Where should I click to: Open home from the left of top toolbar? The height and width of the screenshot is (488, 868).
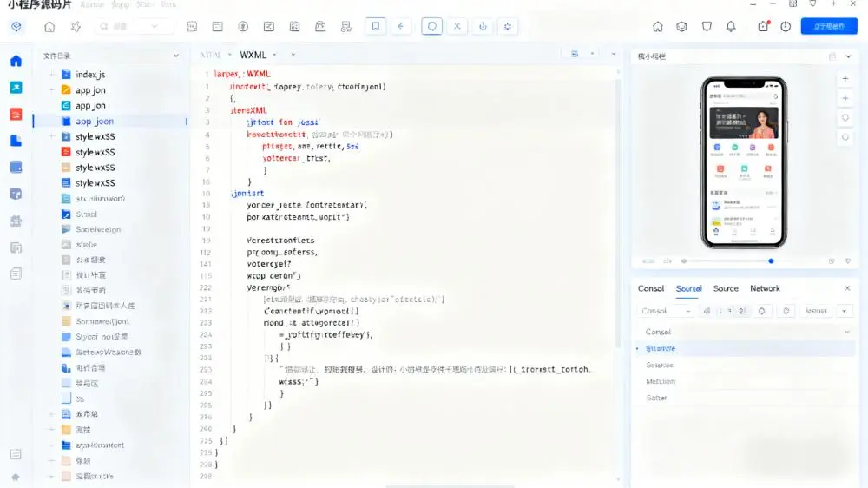point(49,27)
